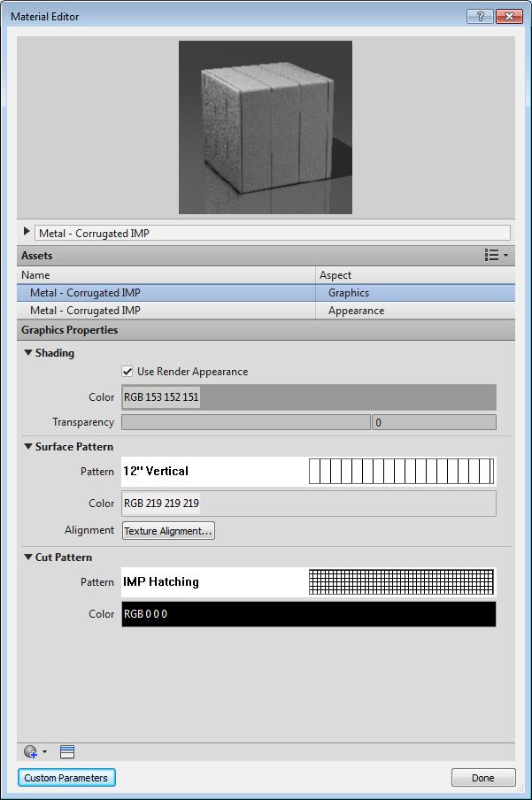Click the IMP Hatching cut pattern

(x=309, y=581)
